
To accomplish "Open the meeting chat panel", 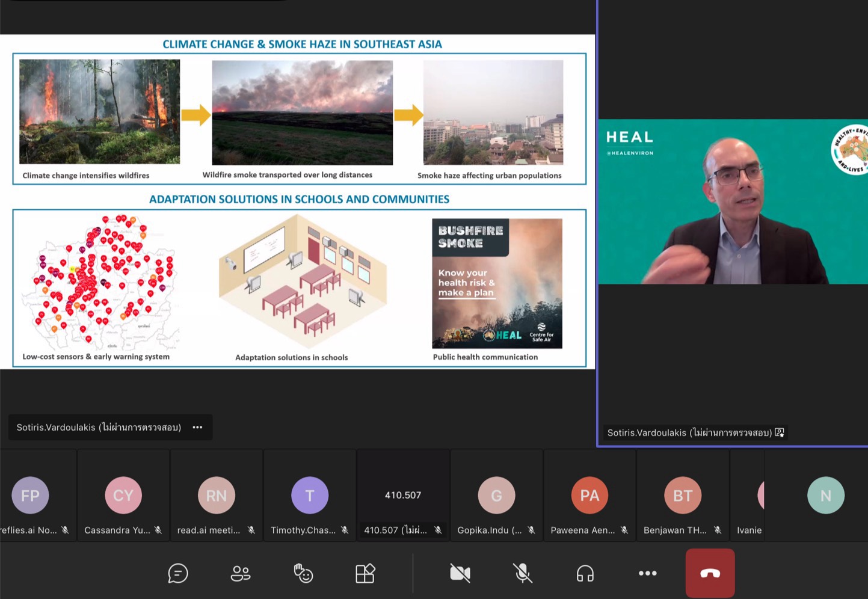I will [x=178, y=574].
